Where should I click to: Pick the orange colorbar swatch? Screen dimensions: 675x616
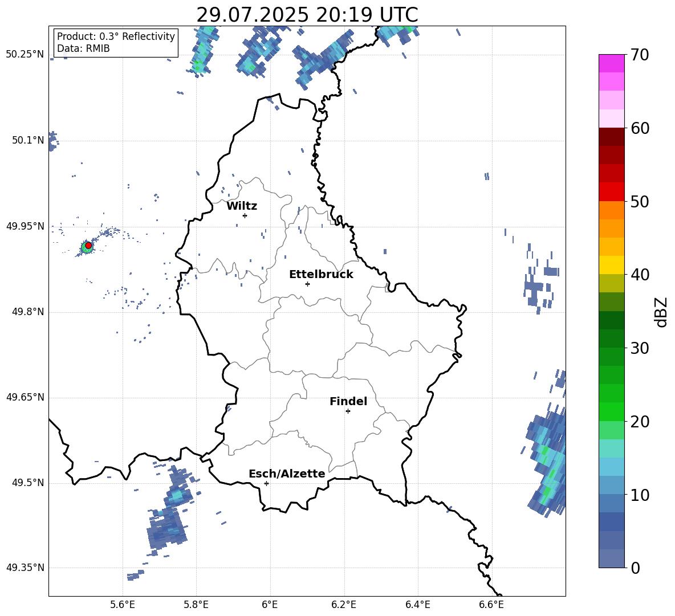tap(611, 210)
